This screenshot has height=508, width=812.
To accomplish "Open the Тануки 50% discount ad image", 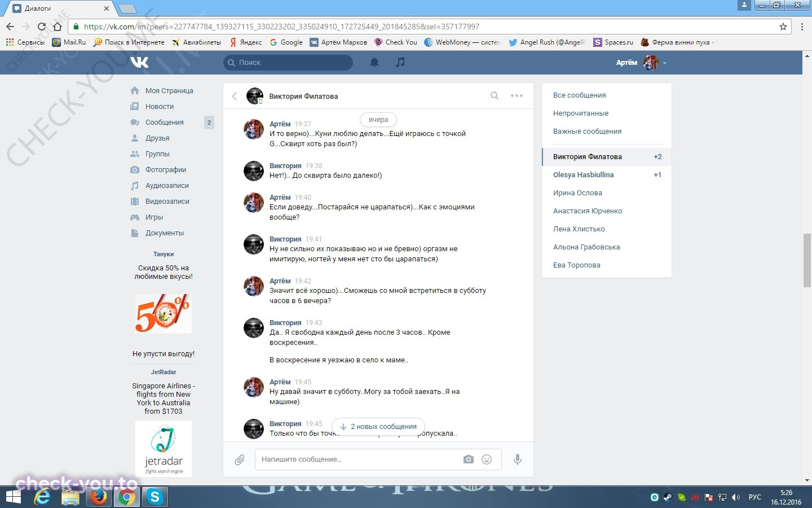I will point(164,313).
